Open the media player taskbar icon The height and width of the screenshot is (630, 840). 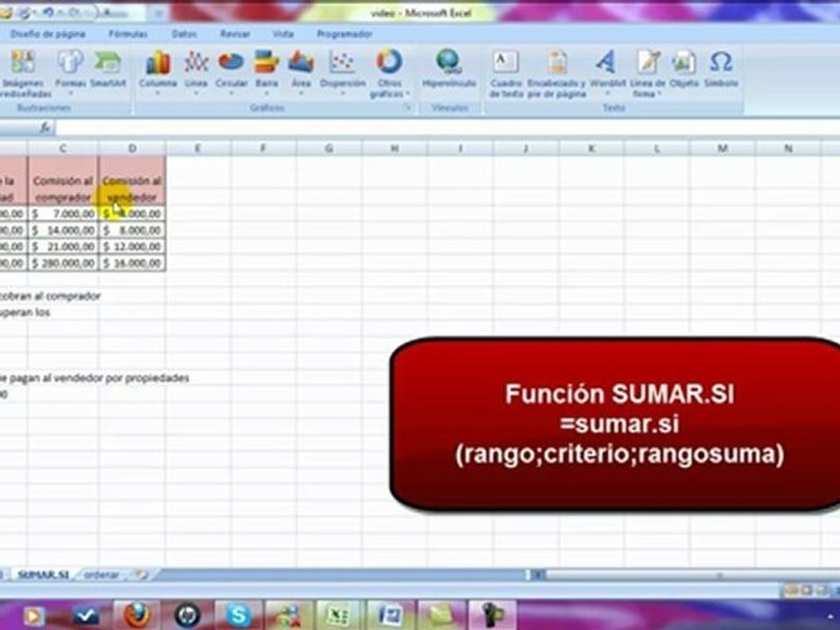coord(33,616)
